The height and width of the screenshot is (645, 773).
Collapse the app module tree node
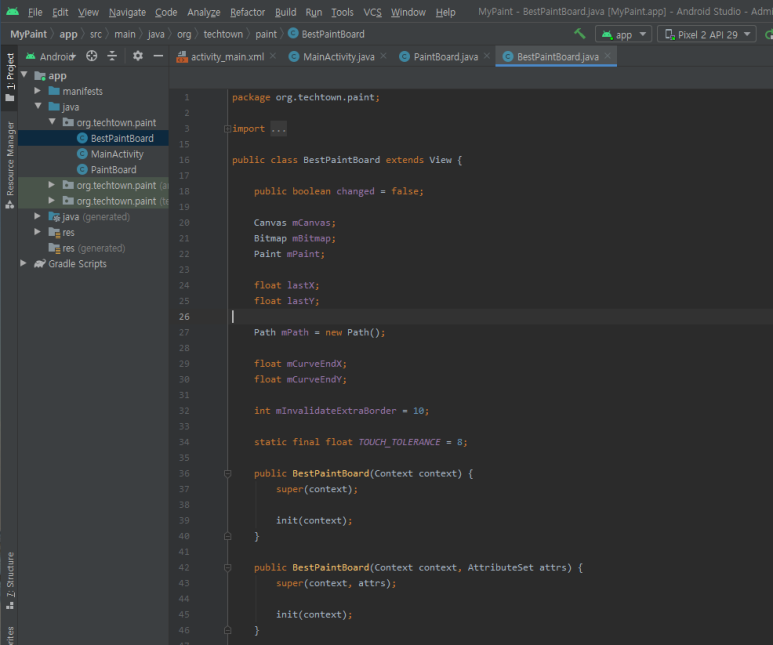pyautogui.click(x=24, y=75)
